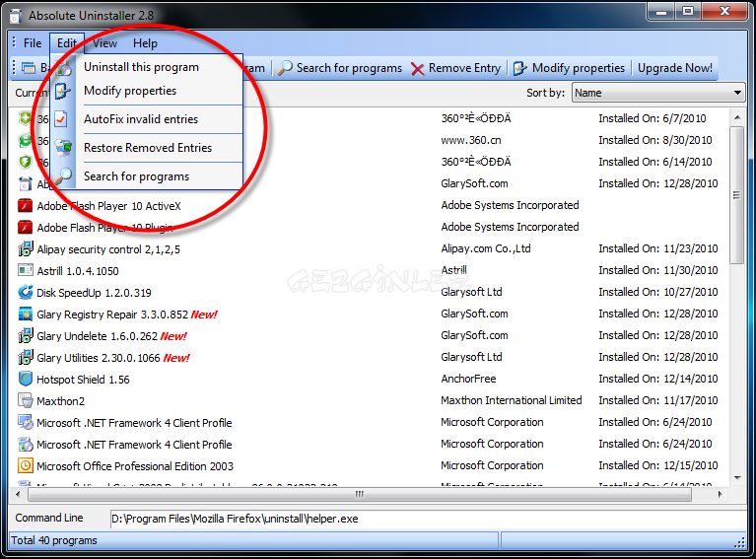The height and width of the screenshot is (559, 756).
Task: Click the Upgrade Now! button
Action: [x=675, y=68]
